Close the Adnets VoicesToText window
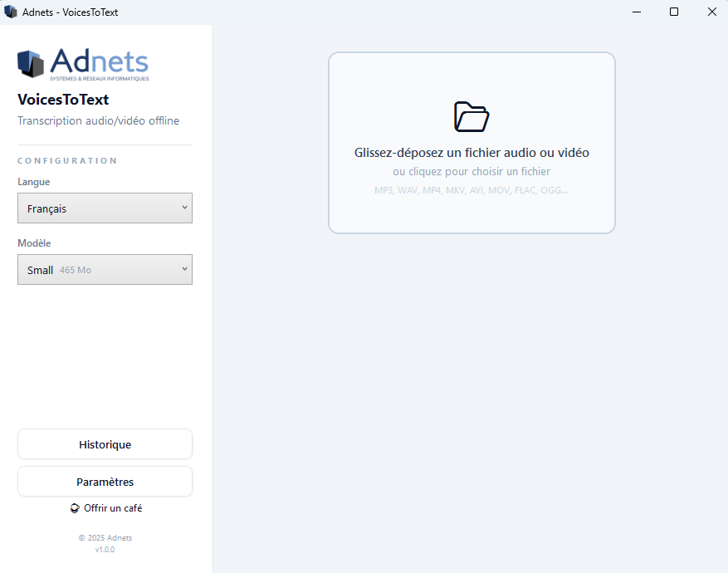The image size is (728, 573). click(x=711, y=12)
